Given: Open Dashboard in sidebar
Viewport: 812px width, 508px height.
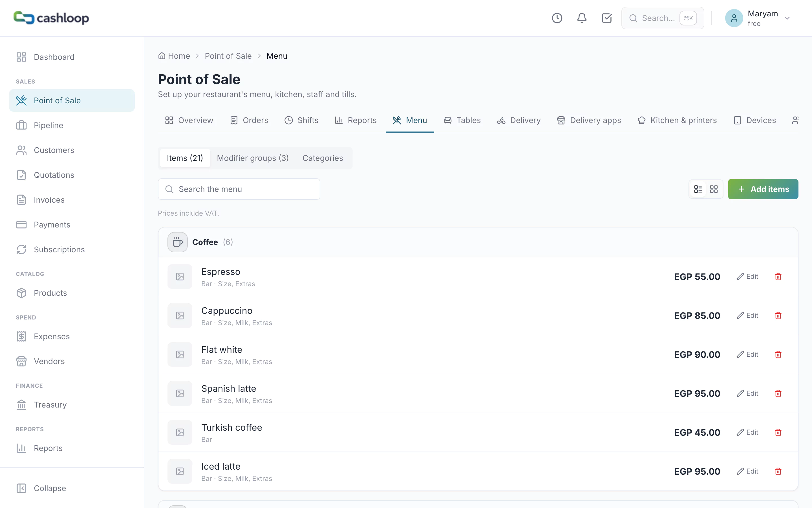Looking at the screenshot, I should pos(72,57).
